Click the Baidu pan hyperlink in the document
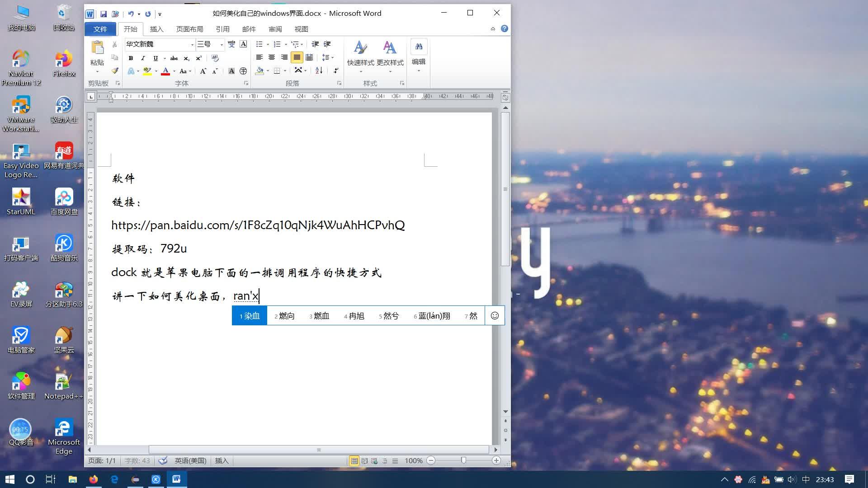The image size is (868, 488). click(258, 225)
